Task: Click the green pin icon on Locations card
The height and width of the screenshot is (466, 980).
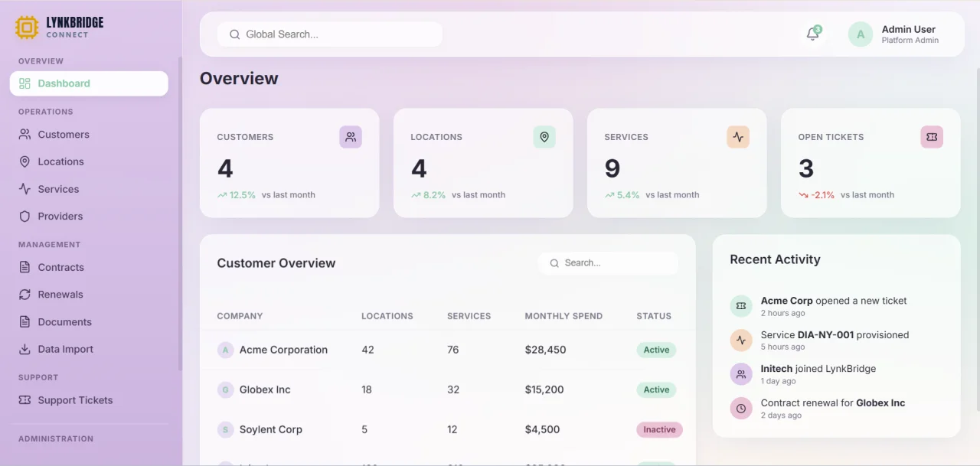Action: click(544, 137)
